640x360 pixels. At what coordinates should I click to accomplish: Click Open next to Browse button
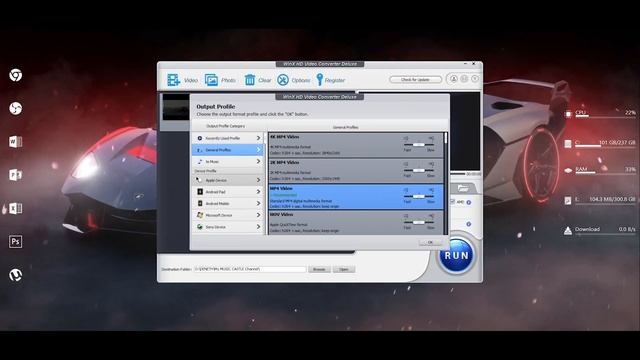(x=344, y=269)
